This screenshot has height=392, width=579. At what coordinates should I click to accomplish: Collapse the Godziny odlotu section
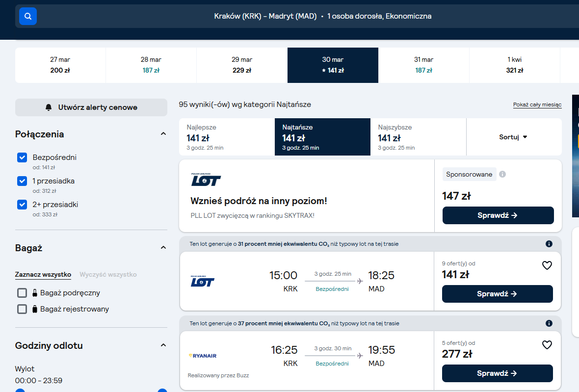[163, 345]
